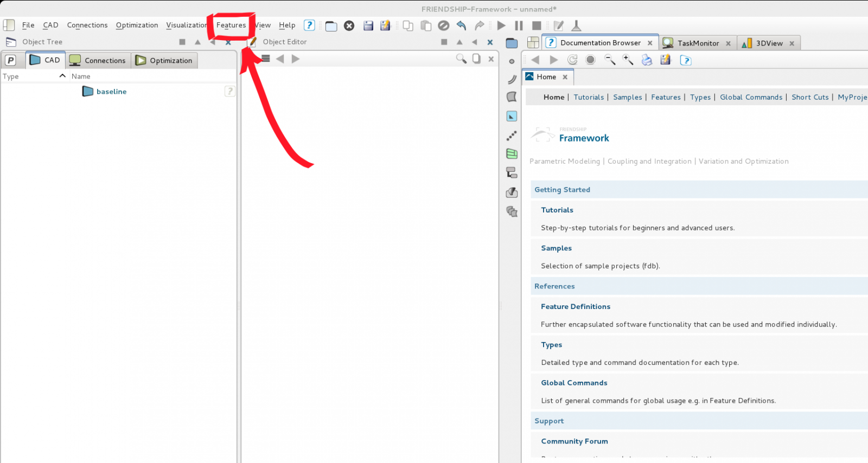Open the Global Commands link in navigation bar
This screenshot has height=463, width=868.
pos(751,97)
